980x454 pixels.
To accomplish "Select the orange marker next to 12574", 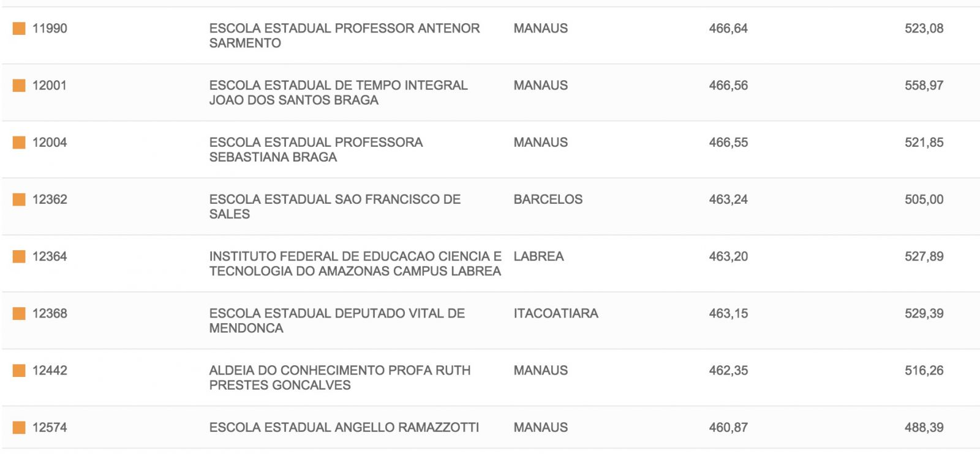I will [19, 427].
